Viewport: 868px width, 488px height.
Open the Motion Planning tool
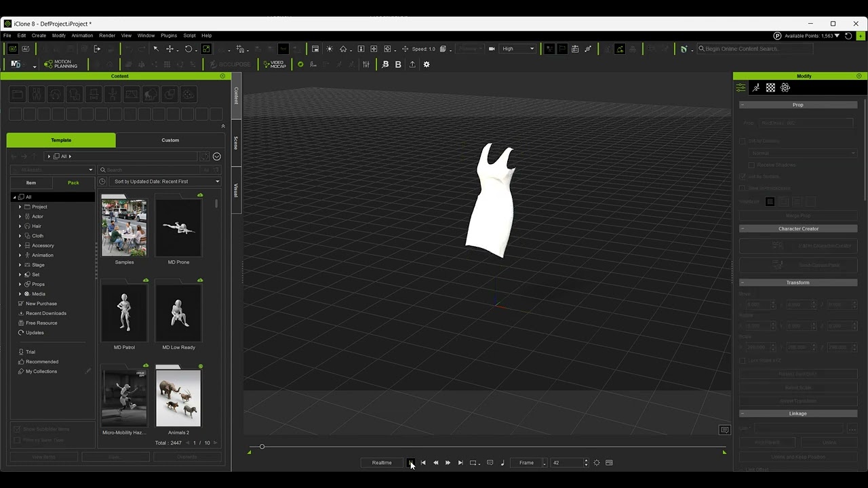[x=60, y=64]
